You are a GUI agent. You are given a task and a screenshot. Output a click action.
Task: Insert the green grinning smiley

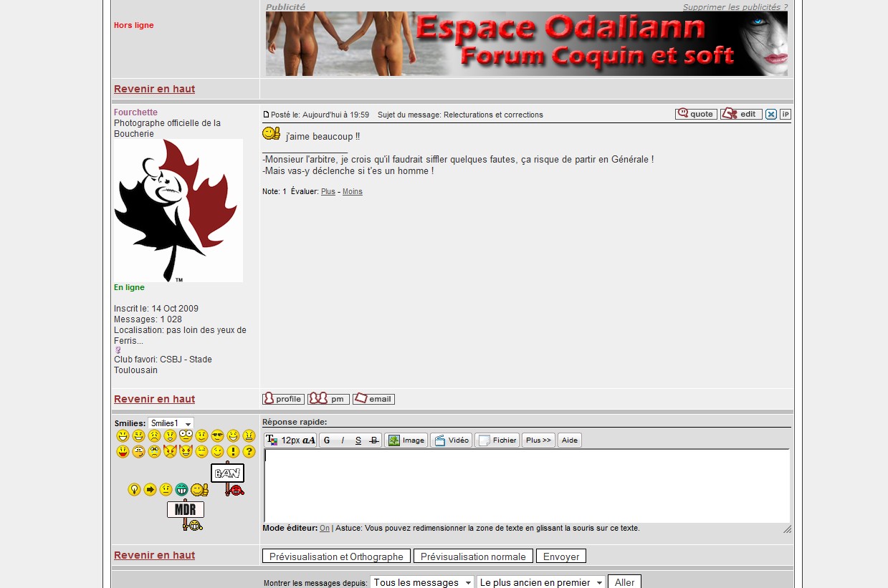tap(181, 489)
